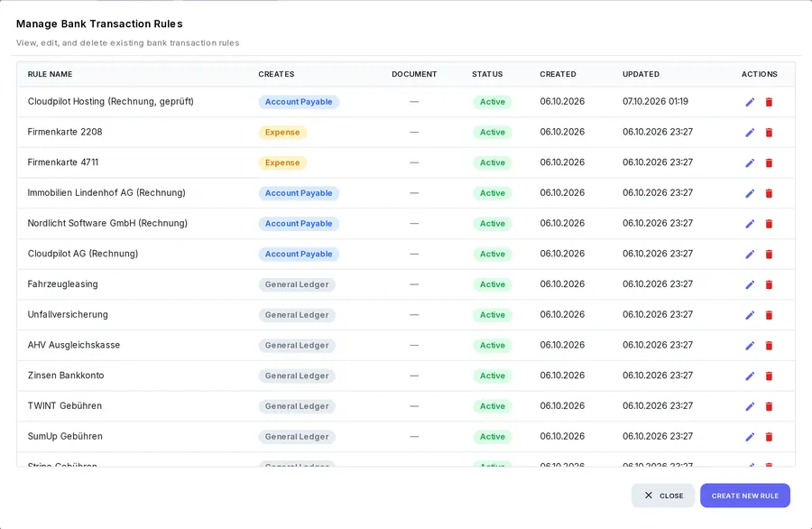Delete the Zinsen Bankkonto rule

click(769, 376)
